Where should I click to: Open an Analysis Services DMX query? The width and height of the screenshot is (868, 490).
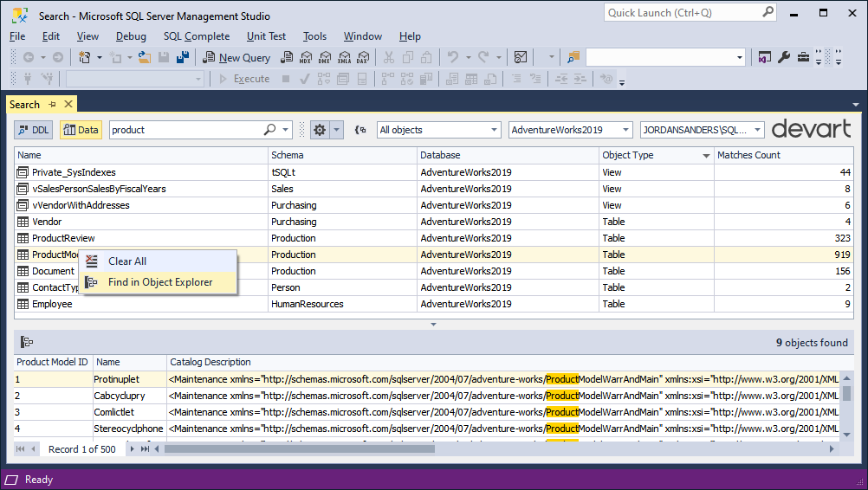325,57
